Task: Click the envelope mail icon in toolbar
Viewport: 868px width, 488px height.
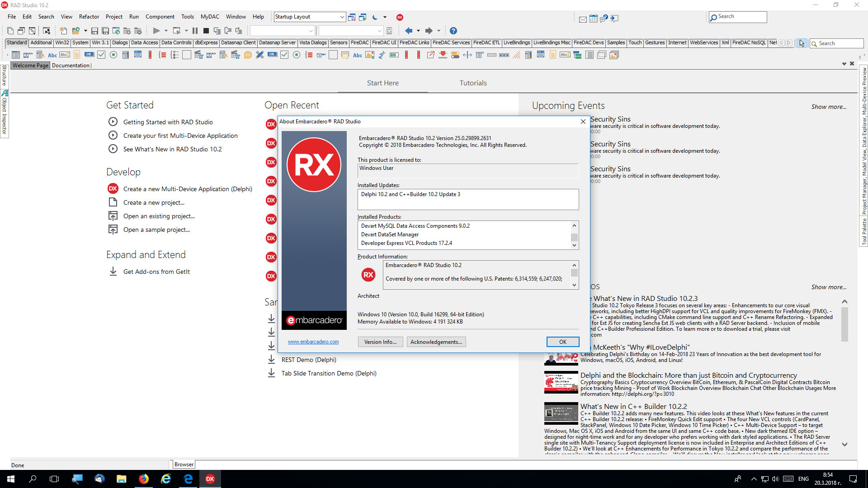Action: (x=583, y=19)
